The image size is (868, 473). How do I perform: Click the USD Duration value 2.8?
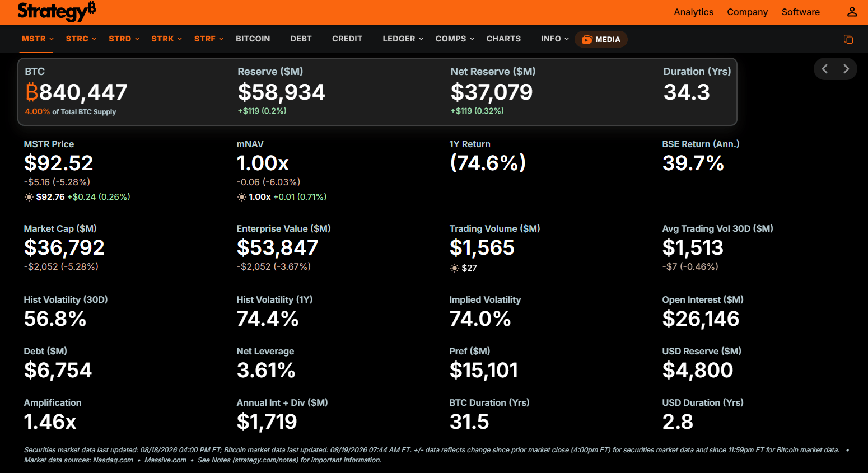pos(678,422)
